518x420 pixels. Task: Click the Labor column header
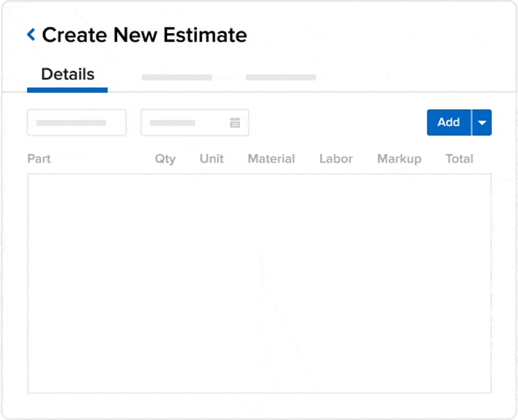tap(336, 159)
